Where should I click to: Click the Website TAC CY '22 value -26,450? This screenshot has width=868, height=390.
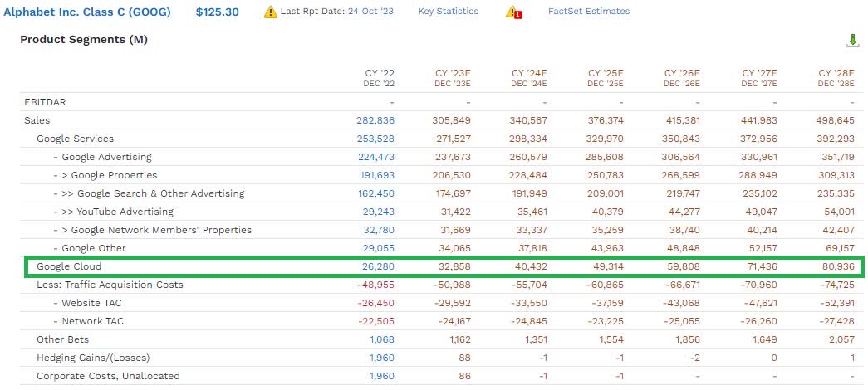click(374, 303)
